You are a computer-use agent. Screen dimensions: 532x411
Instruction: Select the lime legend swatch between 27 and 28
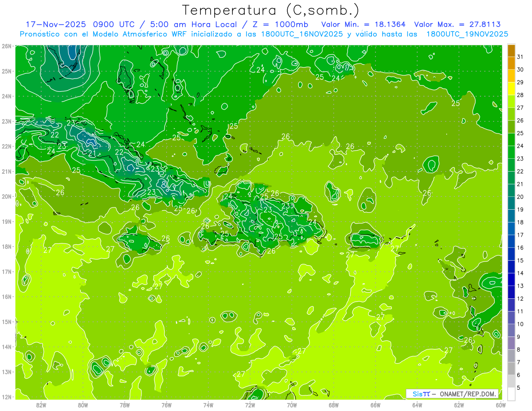click(x=511, y=101)
